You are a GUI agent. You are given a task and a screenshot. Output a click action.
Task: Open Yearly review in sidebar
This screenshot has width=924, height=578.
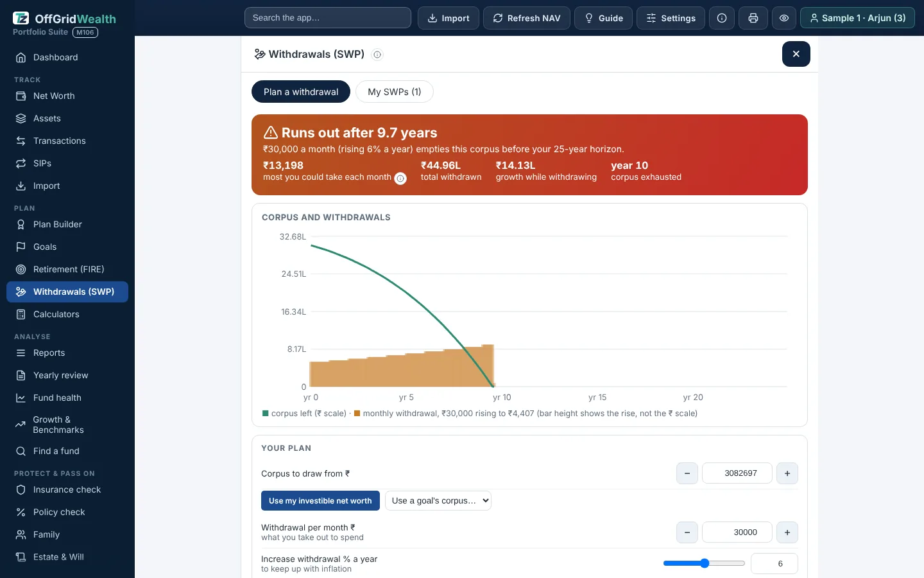(x=67, y=375)
